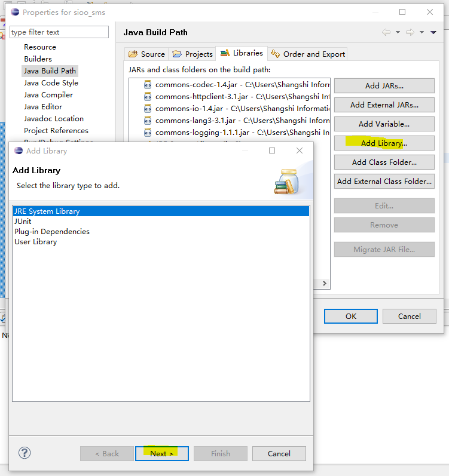Open Java Code Style page
Image resolution: width=449 pixels, height=476 pixels.
pos(51,83)
